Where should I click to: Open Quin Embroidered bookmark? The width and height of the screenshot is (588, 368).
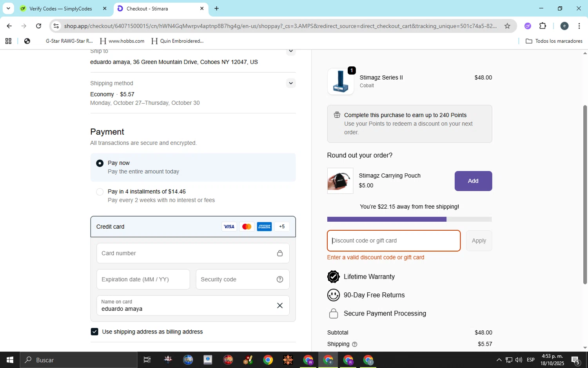(x=178, y=41)
